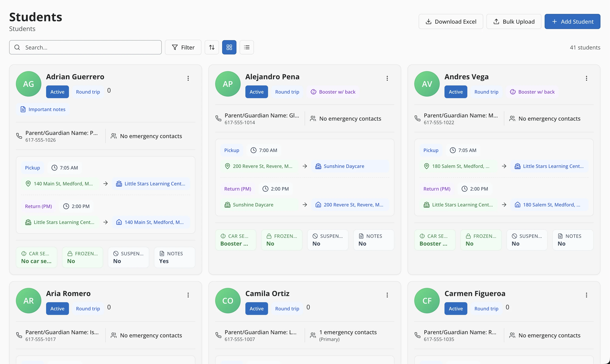Open the sort order control
610x364 pixels.
pyautogui.click(x=212, y=47)
